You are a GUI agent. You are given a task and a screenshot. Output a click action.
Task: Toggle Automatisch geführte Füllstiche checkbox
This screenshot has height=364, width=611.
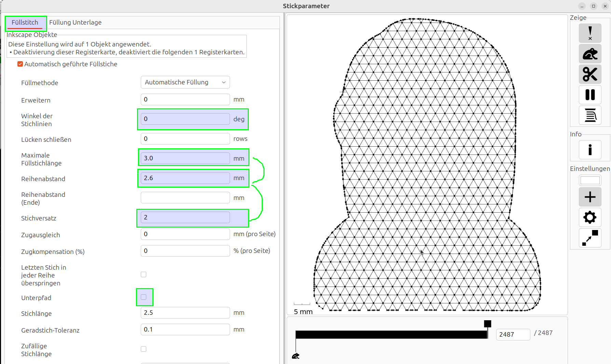pyautogui.click(x=20, y=64)
